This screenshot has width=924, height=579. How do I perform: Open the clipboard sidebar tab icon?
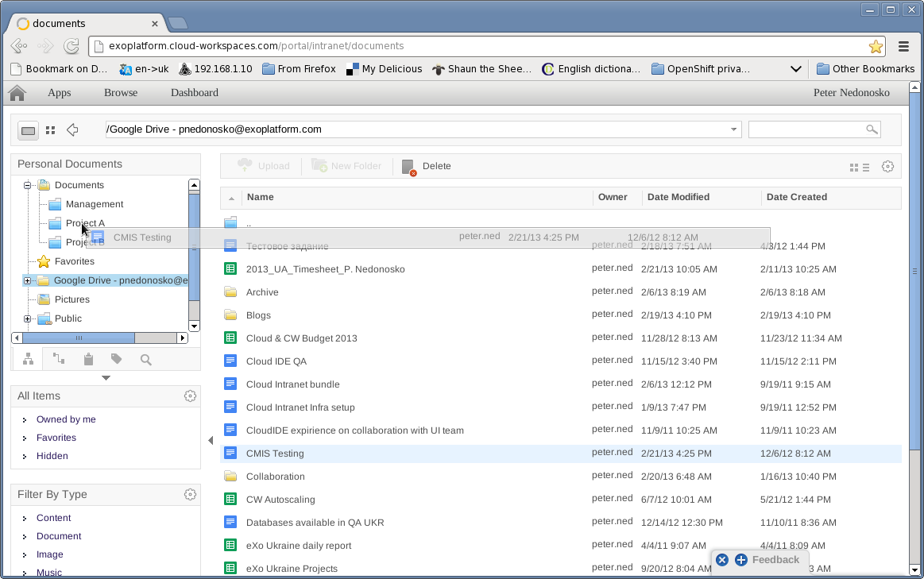point(88,359)
